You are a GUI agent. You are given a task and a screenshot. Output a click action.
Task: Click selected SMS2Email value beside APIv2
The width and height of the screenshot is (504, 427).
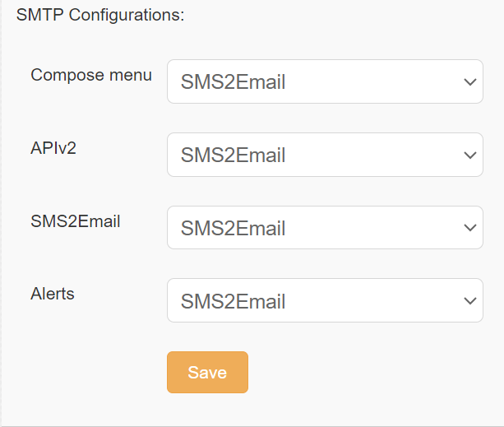pos(233,155)
